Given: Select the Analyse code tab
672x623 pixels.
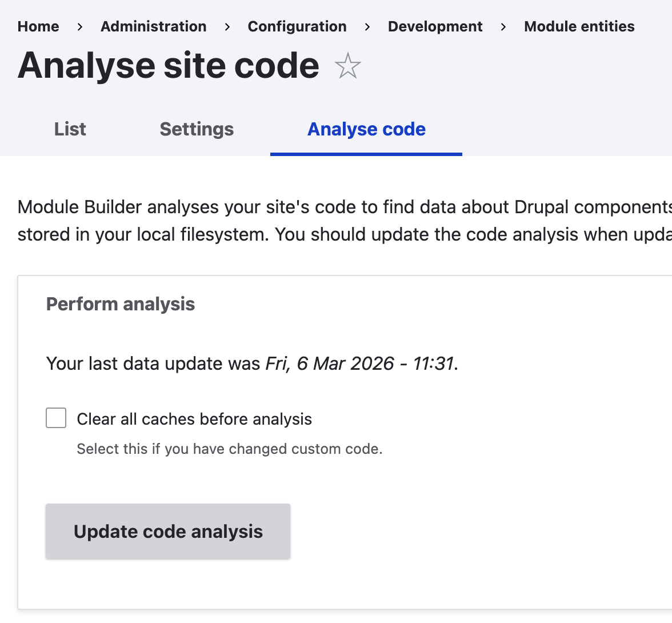Looking at the screenshot, I should pos(366,129).
